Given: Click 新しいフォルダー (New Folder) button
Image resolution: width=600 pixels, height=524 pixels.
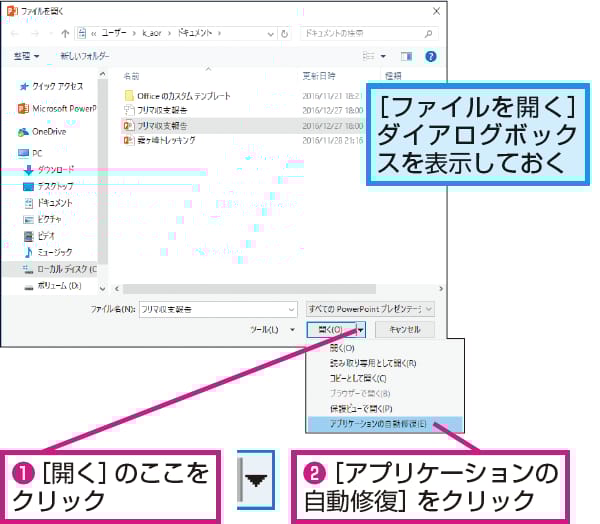Looking at the screenshot, I should point(85,56).
